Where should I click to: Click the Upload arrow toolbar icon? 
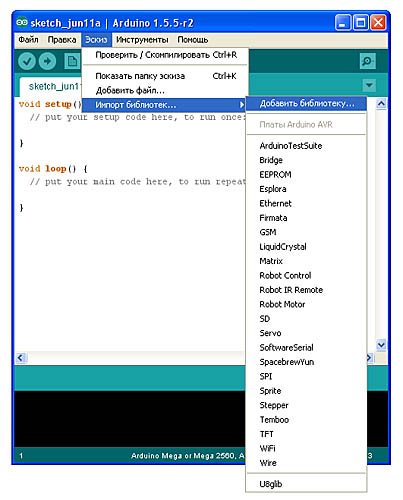coord(47,61)
